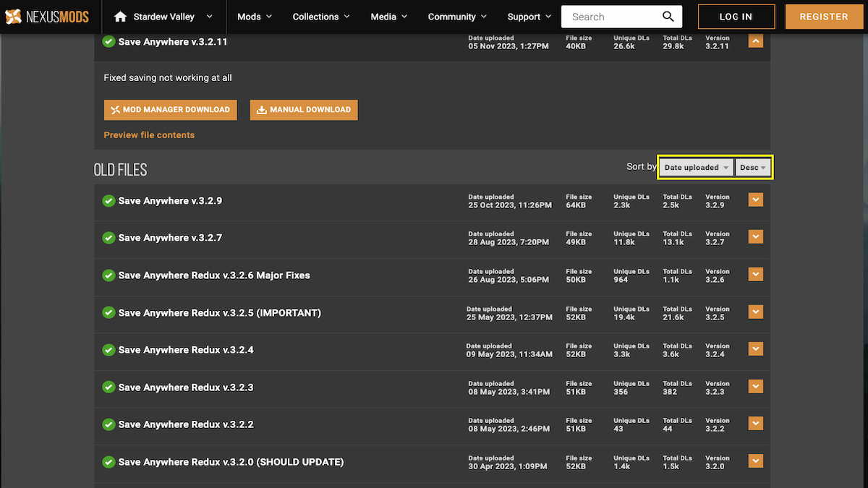Click the LOG IN button
Viewport: 868px width, 488px height.
[736, 16]
